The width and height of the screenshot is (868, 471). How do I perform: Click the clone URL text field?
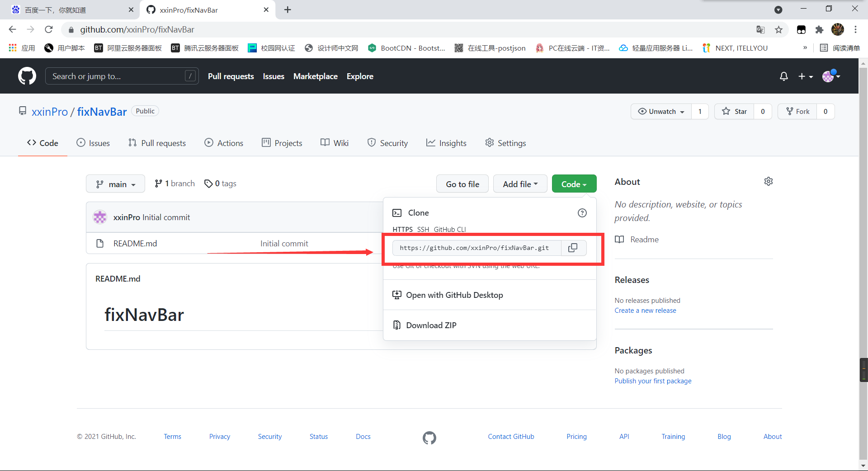[x=477, y=248]
